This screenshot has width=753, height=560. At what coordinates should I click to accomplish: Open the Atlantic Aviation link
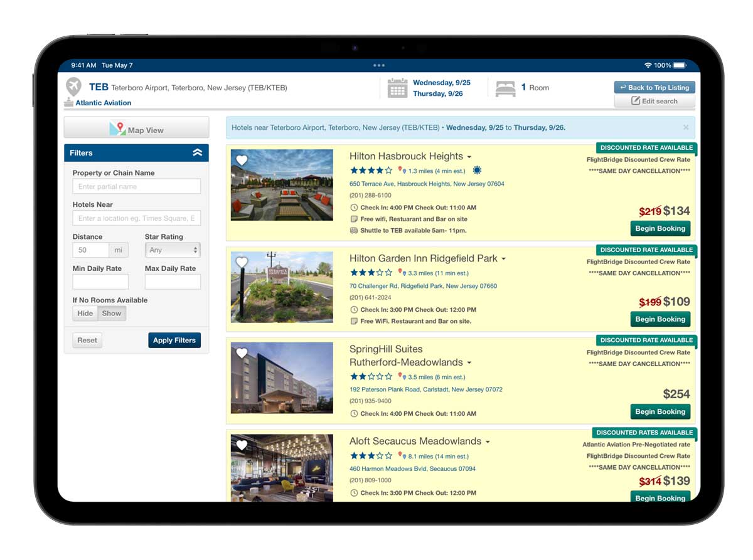tap(103, 103)
